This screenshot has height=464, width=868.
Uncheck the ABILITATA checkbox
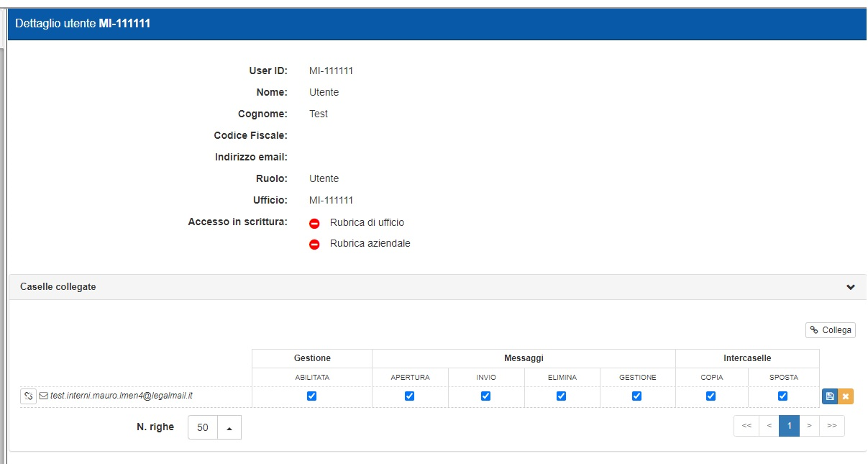[x=311, y=396]
